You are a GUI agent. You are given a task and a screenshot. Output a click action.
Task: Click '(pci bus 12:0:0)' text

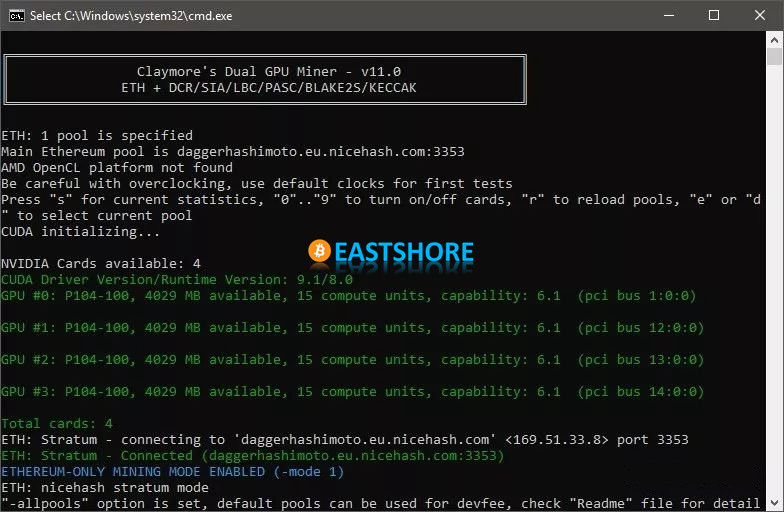coord(640,328)
